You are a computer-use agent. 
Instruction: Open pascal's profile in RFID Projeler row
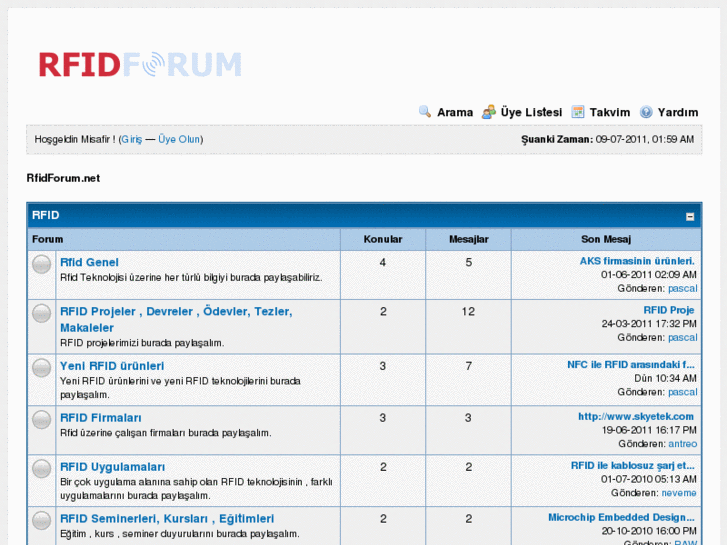682,338
